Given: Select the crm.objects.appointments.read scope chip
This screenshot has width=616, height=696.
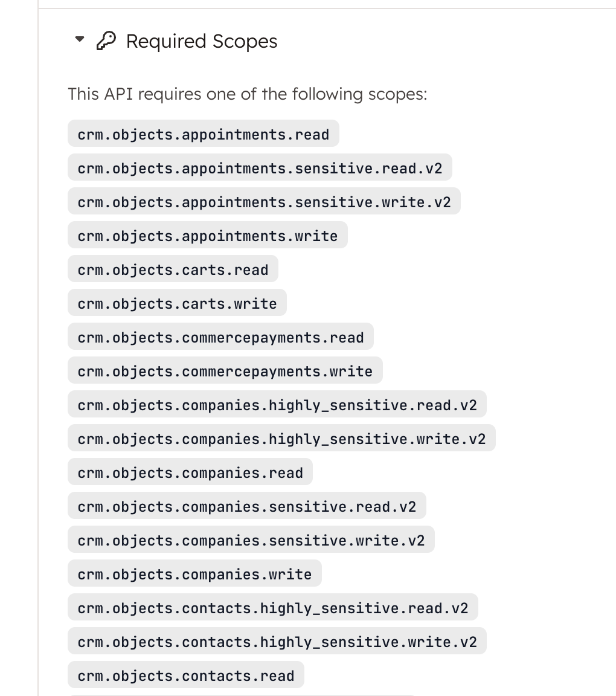Looking at the screenshot, I should point(203,134).
